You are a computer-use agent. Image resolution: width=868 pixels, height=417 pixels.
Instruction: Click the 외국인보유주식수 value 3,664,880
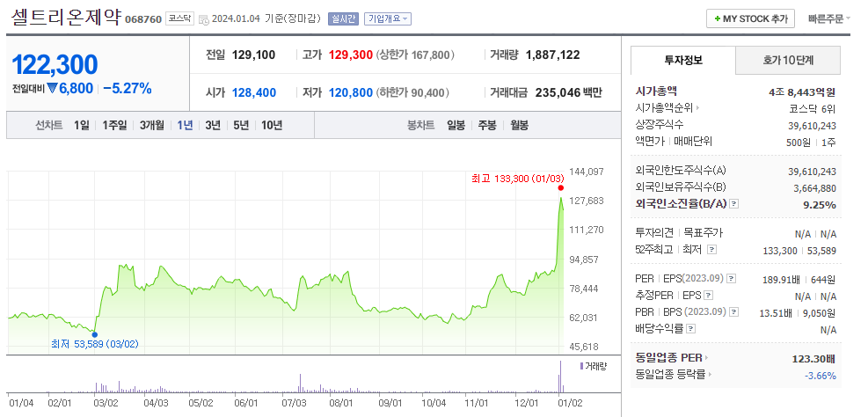point(814,188)
